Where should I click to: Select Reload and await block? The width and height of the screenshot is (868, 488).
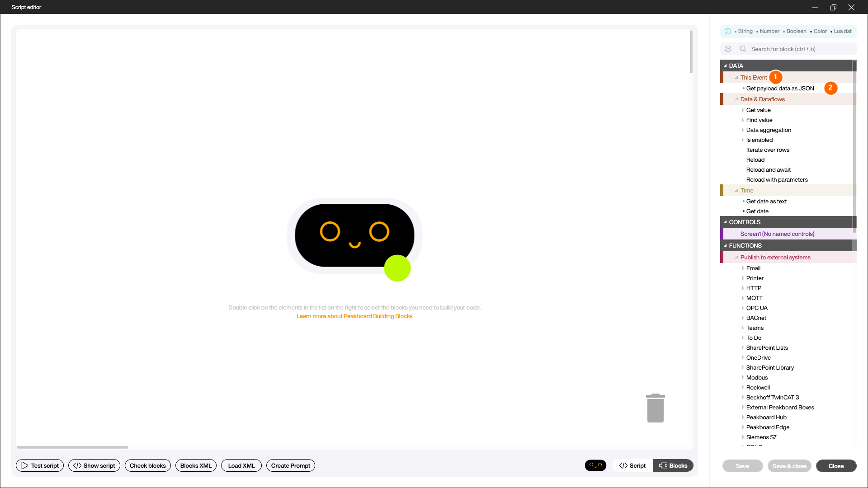[x=768, y=170]
